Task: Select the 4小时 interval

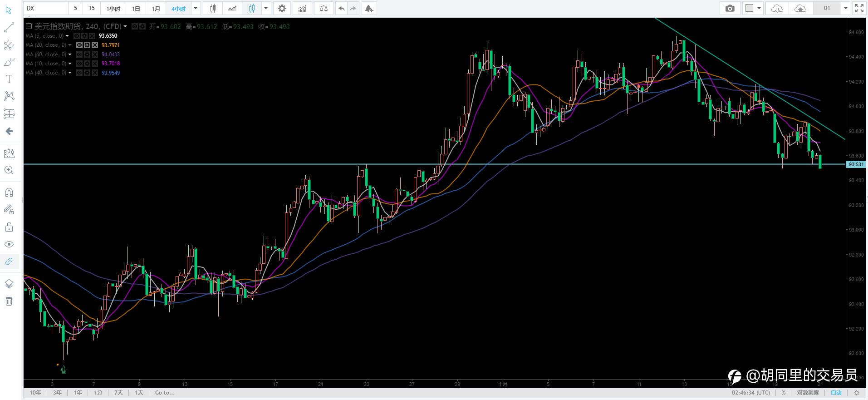Action: click(x=179, y=8)
